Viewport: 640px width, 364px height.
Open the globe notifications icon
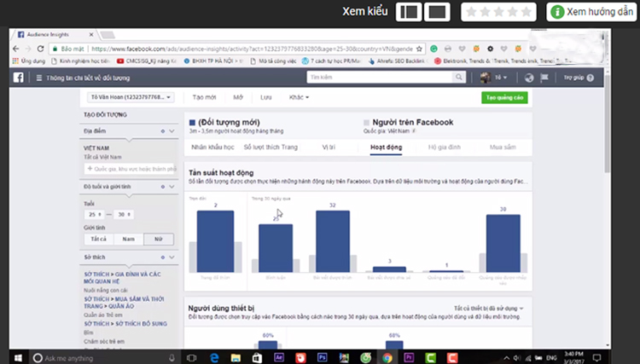(x=529, y=78)
